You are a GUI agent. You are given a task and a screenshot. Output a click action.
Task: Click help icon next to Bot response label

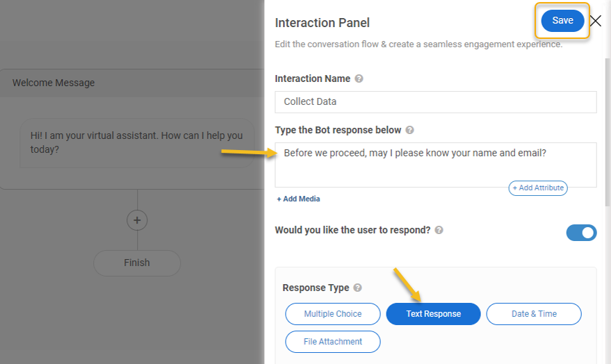tap(409, 130)
